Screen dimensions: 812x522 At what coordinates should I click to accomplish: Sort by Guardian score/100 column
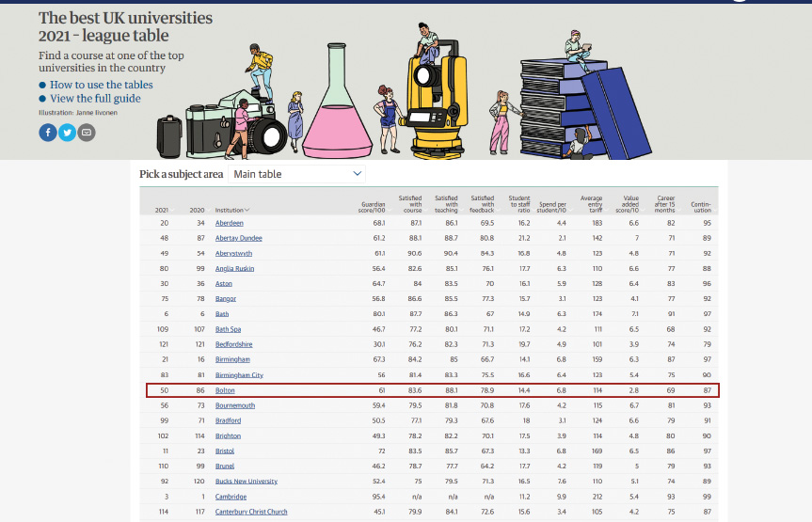[372, 207]
